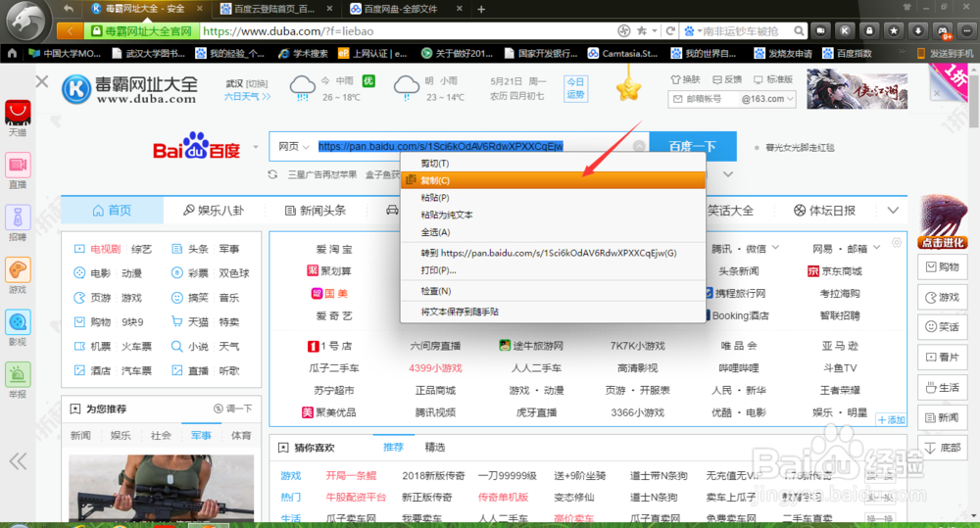
Task: Click the undo arrow icon in title bar
Action: (x=69, y=9)
